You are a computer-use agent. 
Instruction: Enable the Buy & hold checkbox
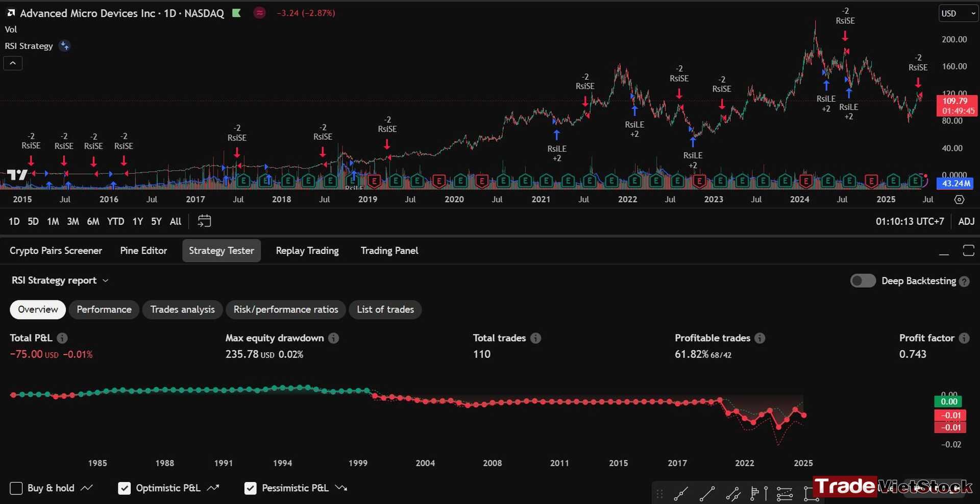(16, 488)
